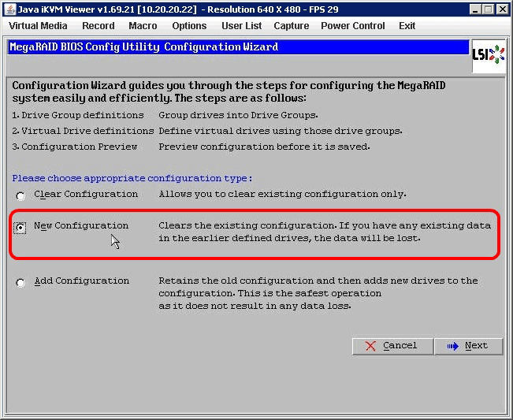Open the Power Control menu
This screenshot has height=420, width=513.
pos(353,26)
